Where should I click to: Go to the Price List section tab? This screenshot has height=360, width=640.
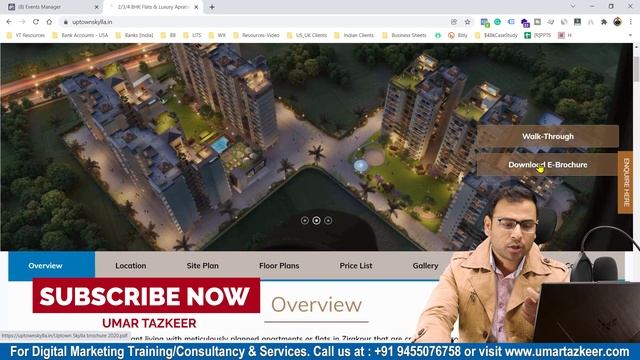(x=356, y=266)
